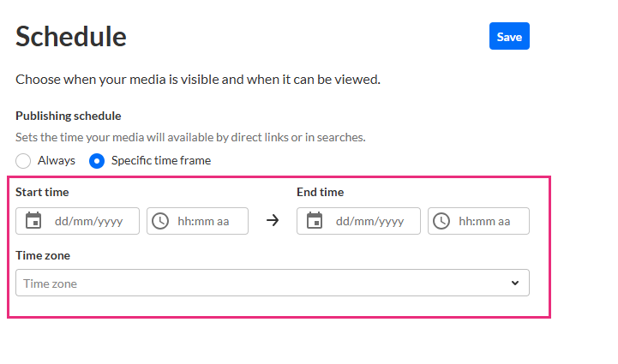The height and width of the screenshot is (364, 618).
Task: Click the Start time label text
Action: pyautogui.click(x=42, y=192)
